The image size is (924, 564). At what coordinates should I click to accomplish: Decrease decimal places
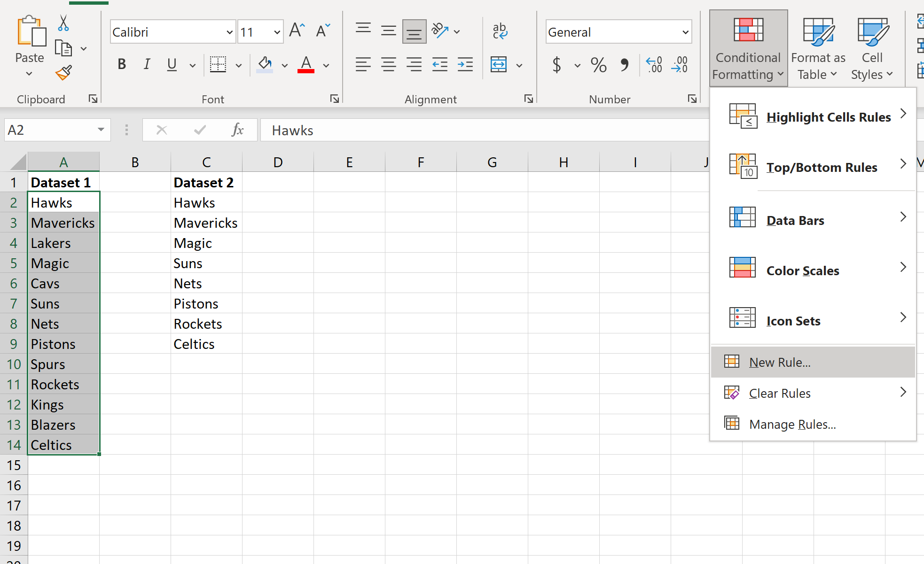[x=680, y=64]
